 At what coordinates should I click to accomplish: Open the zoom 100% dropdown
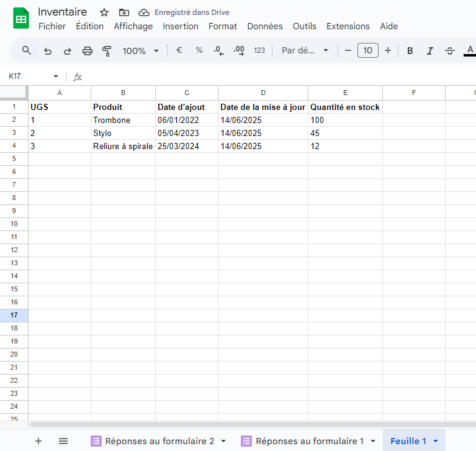coord(141,51)
